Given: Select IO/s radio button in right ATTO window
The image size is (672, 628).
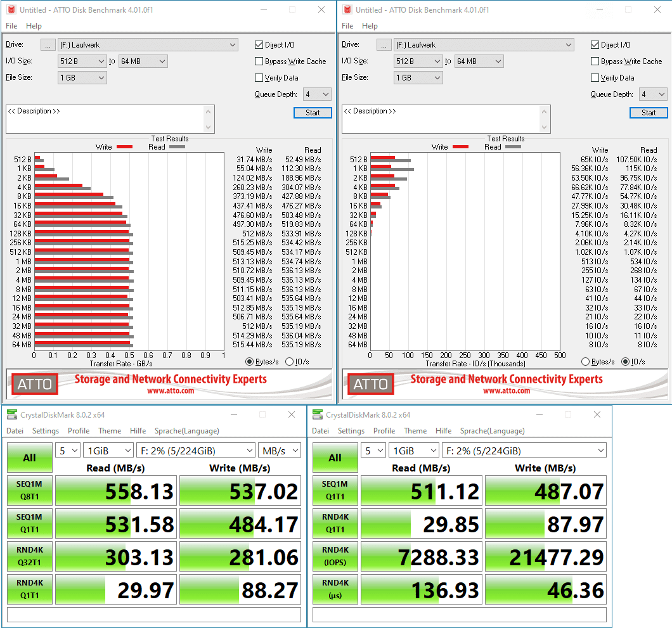Looking at the screenshot, I should click(x=625, y=362).
